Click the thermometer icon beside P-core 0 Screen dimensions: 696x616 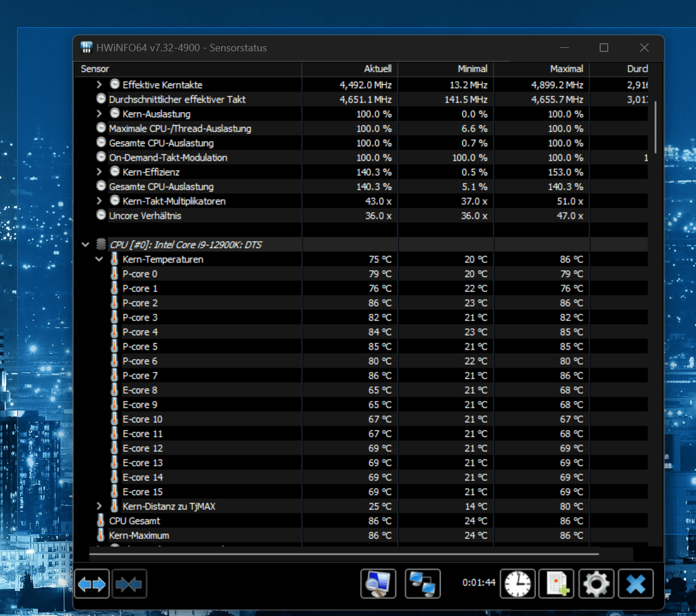coord(115,274)
